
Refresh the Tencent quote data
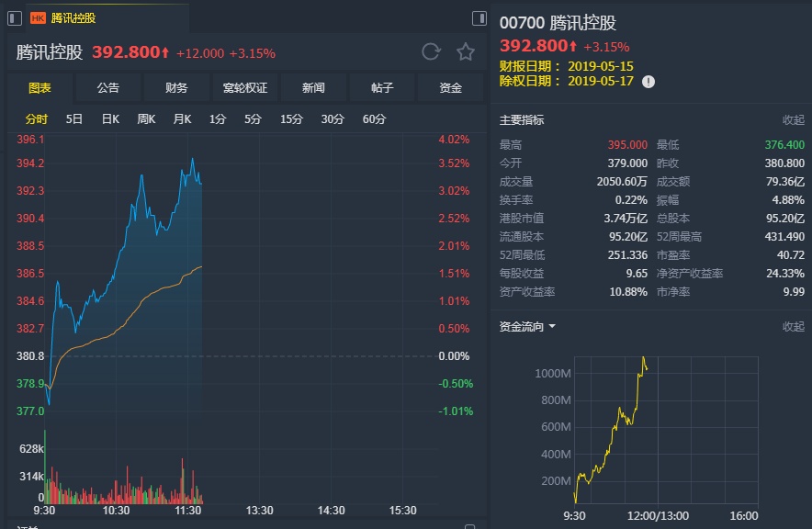click(431, 51)
